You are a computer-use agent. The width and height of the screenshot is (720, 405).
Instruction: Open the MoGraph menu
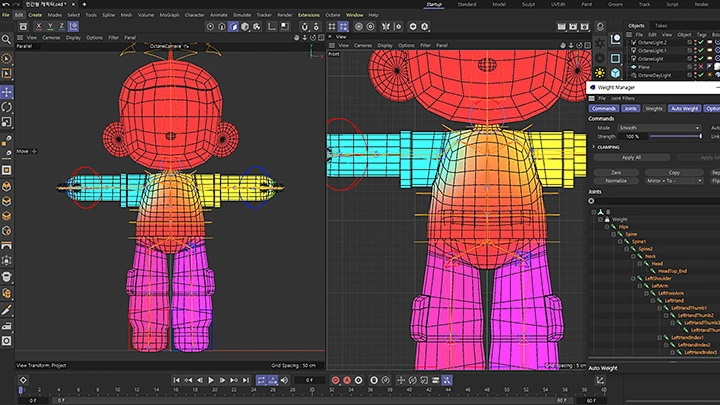(x=169, y=15)
